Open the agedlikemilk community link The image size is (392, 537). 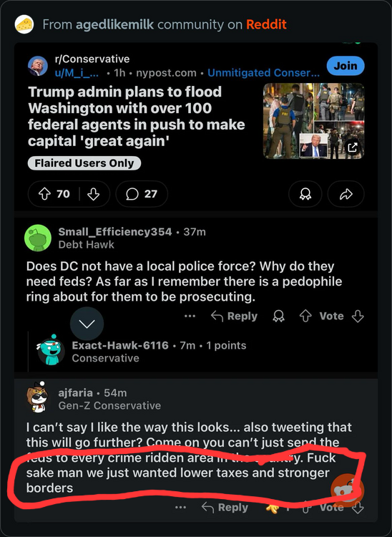(114, 24)
